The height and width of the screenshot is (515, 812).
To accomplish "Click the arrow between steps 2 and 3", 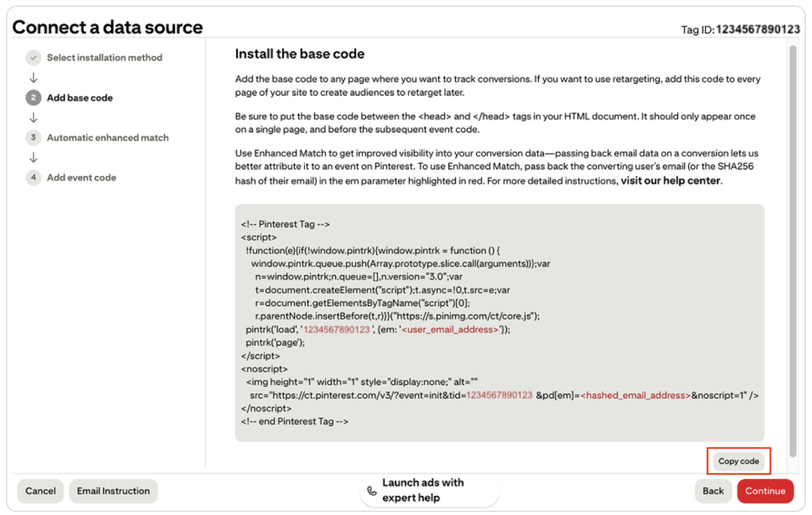I will 33,117.
